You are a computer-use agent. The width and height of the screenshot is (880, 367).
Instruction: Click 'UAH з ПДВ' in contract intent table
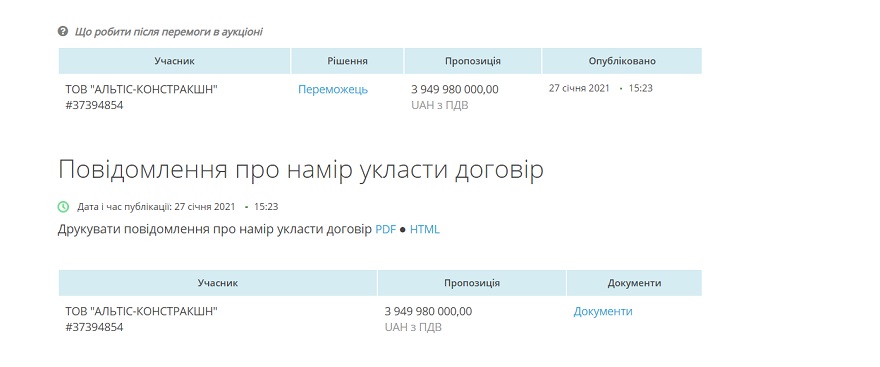click(x=413, y=327)
